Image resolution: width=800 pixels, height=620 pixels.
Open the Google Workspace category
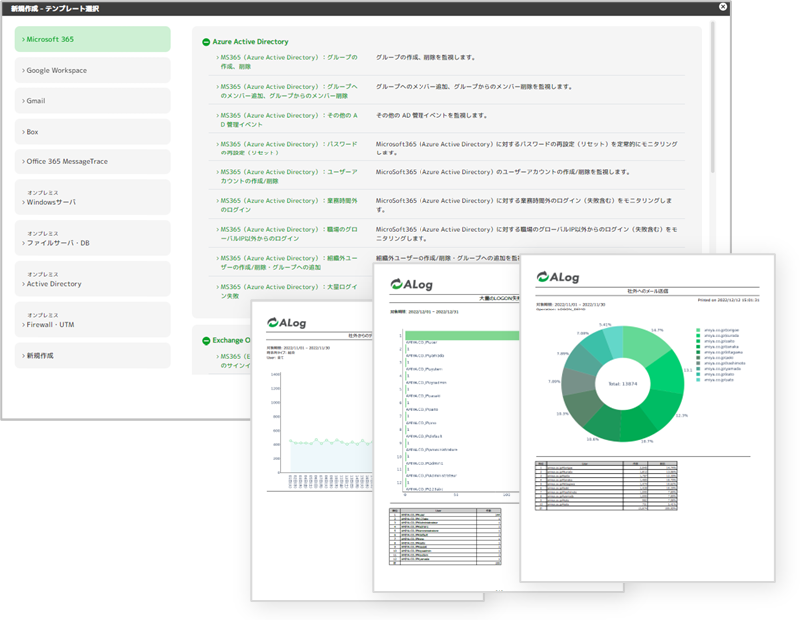click(x=92, y=70)
